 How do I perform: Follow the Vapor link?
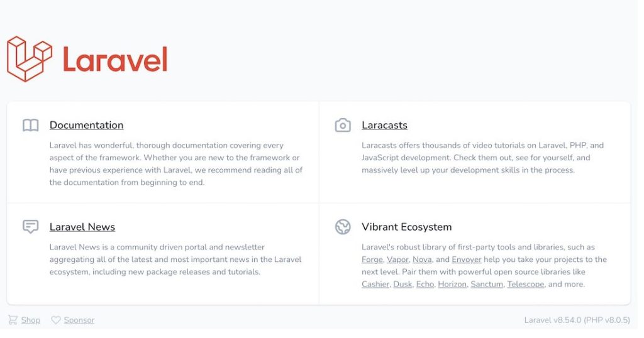[397, 259]
